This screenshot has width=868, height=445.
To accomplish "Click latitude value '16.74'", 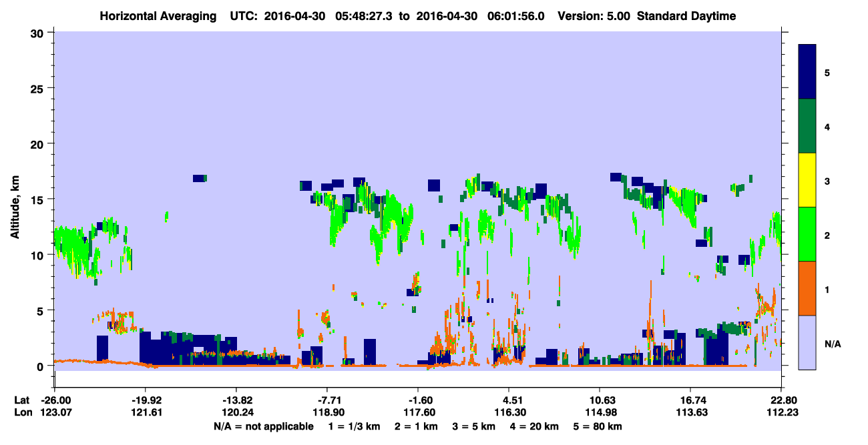I will point(690,400).
